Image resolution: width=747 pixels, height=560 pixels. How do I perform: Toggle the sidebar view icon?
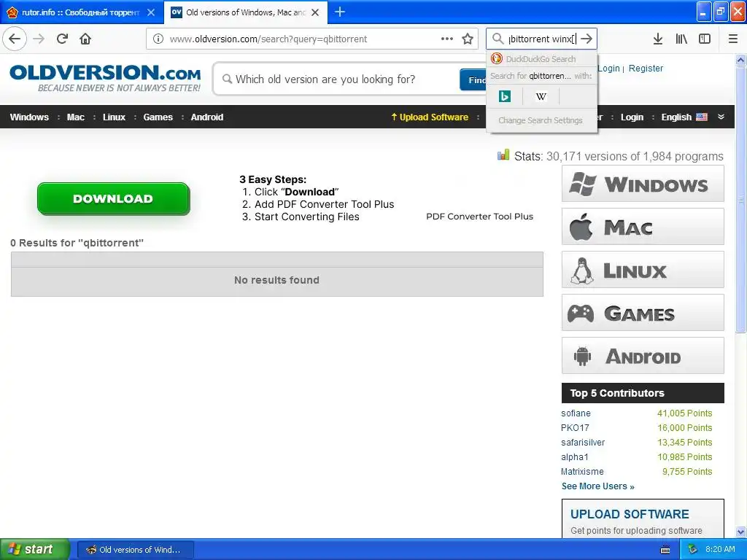pyautogui.click(x=705, y=39)
